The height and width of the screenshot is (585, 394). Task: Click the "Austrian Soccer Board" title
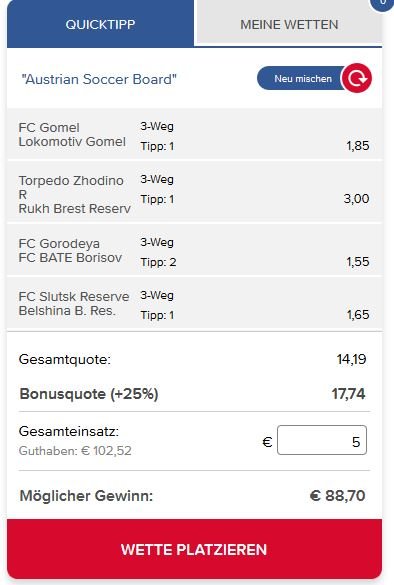[99, 79]
